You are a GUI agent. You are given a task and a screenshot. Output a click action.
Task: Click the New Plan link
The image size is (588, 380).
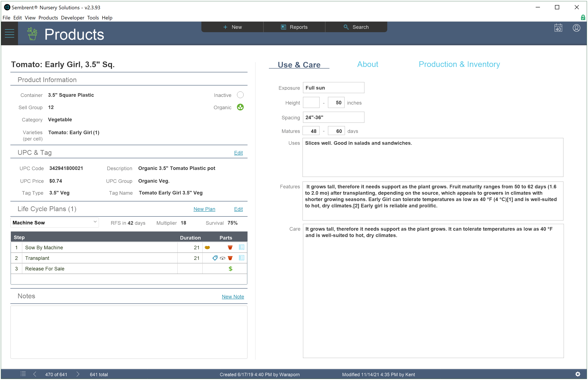[x=204, y=209]
